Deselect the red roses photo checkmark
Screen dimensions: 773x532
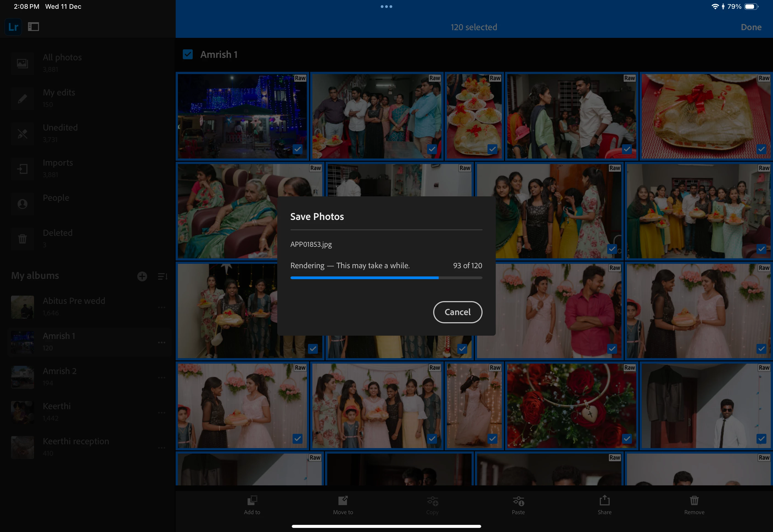pyautogui.click(x=626, y=439)
